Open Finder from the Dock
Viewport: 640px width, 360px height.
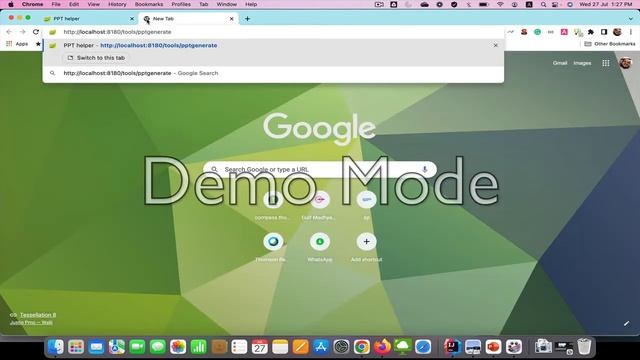56,347
